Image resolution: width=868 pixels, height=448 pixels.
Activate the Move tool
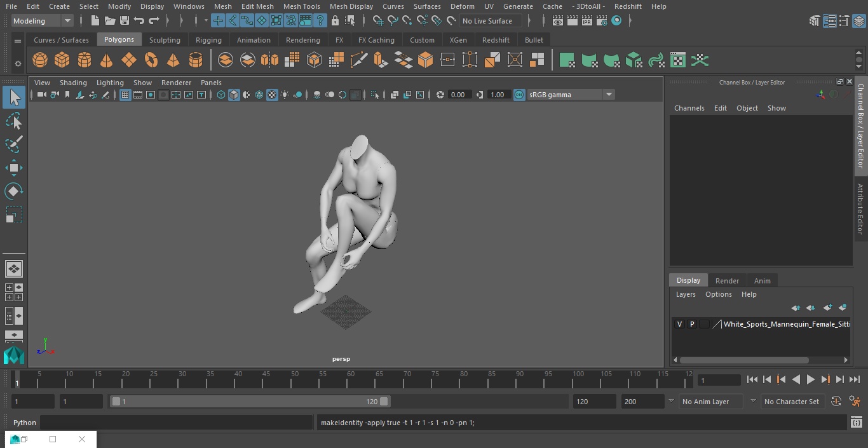pyautogui.click(x=14, y=168)
